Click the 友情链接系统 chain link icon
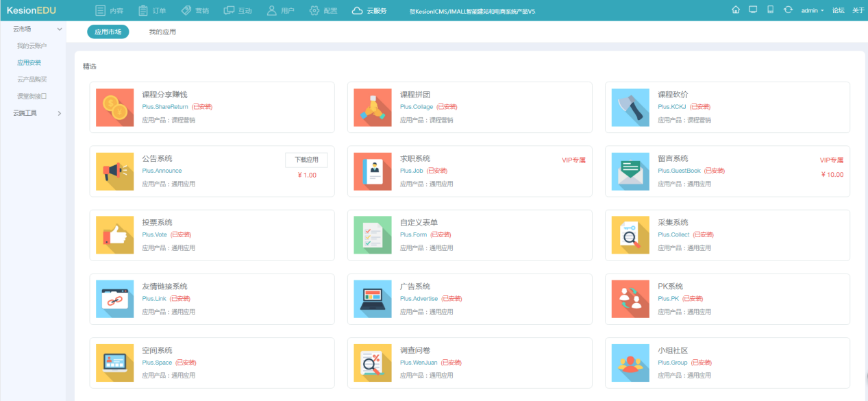This screenshot has width=868, height=401. point(114,299)
